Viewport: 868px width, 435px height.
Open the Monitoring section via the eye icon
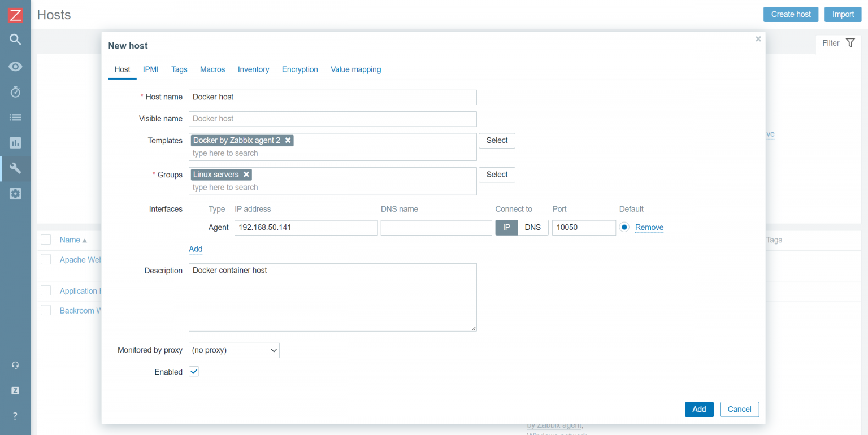[x=15, y=66]
